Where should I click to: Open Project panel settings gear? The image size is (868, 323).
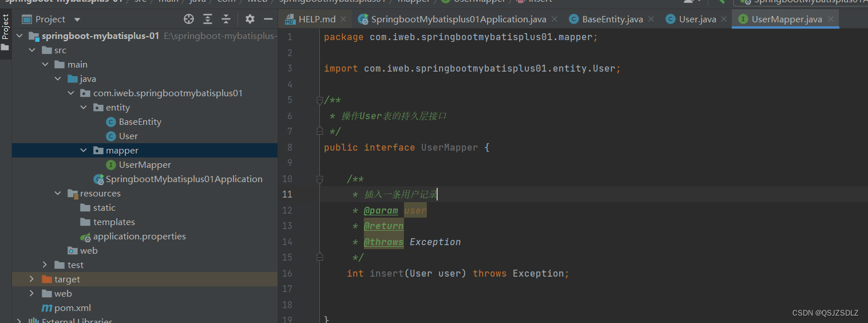(250, 19)
